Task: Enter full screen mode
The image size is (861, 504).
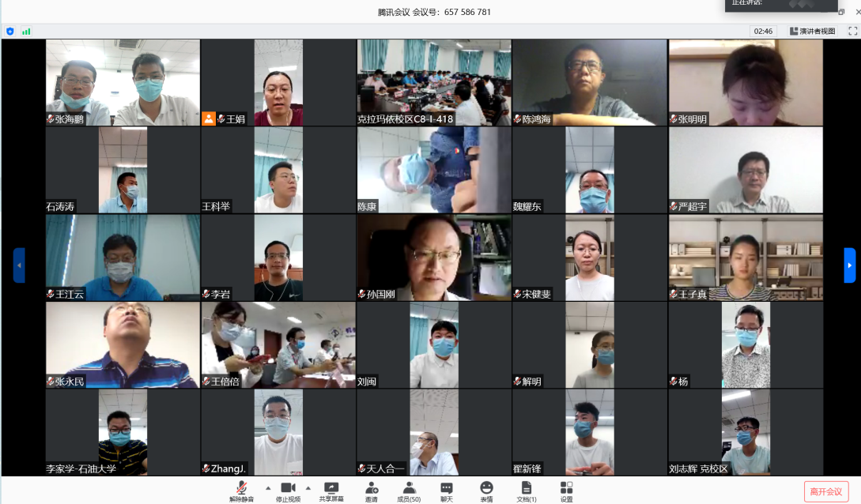Action: click(x=852, y=31)
